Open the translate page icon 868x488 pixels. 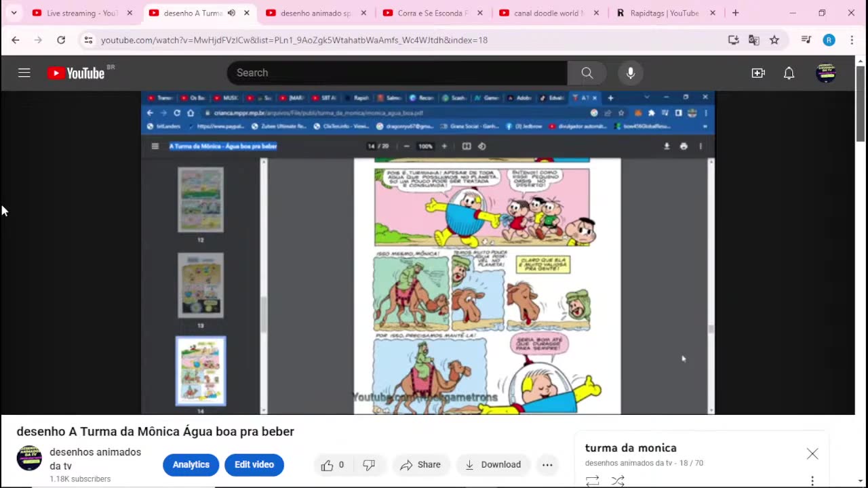click(753, 40)
